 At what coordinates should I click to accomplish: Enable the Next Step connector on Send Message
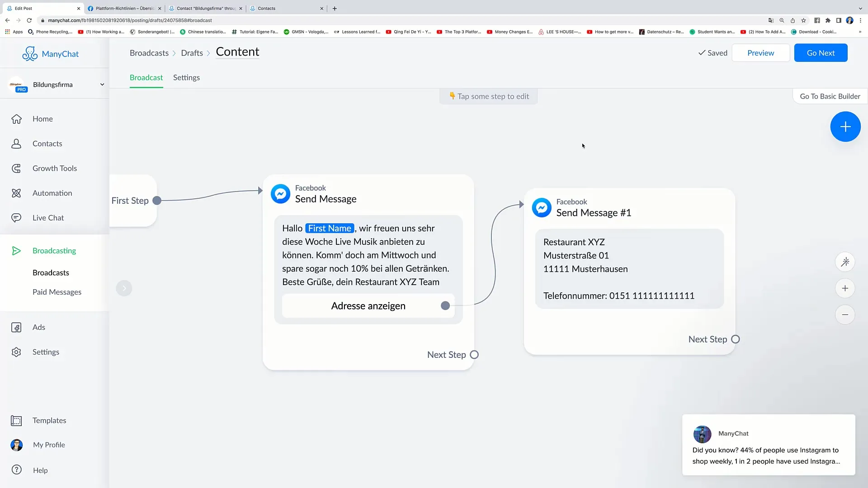(x=475, y=355)
